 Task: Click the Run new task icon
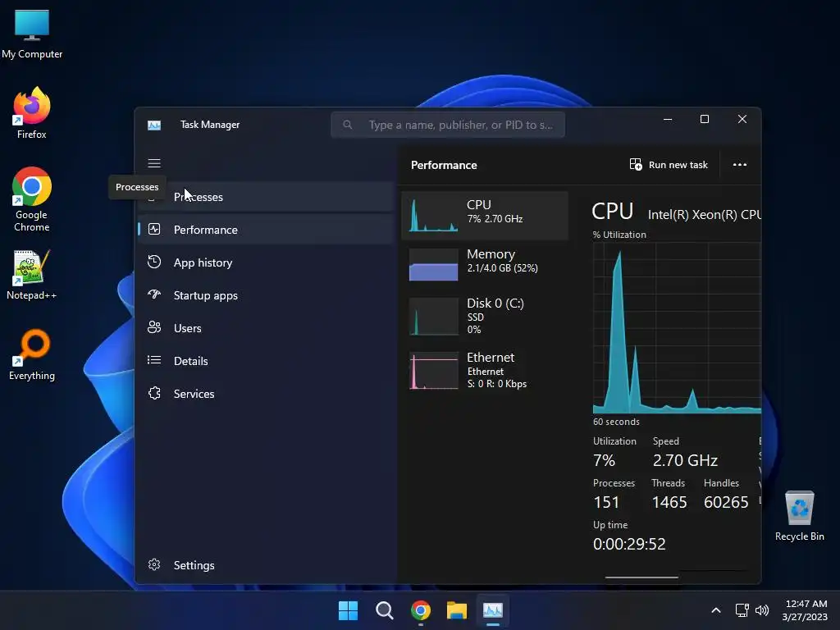point(636,164)
